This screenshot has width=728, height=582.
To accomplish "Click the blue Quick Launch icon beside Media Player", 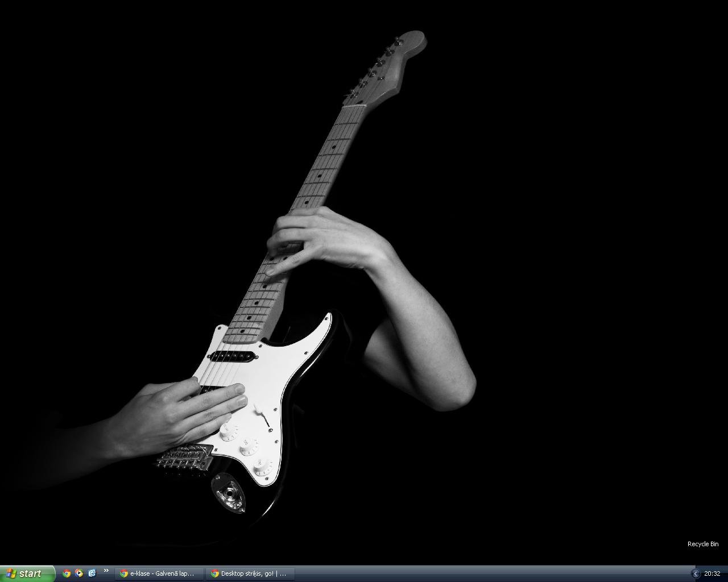I will 92,573.
